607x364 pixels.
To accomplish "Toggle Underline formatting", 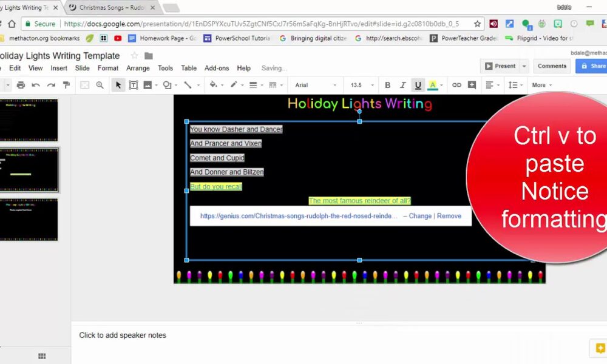I will tap(418, 85).
